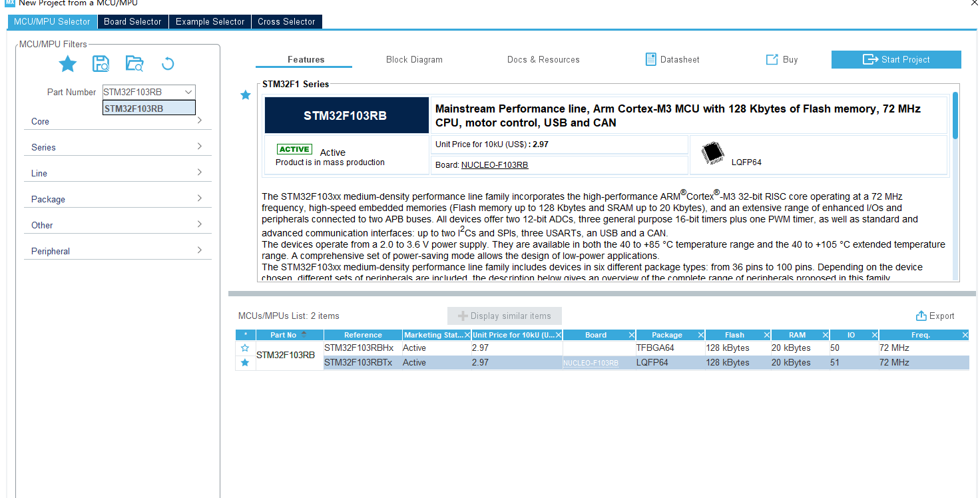Viewport: 980px width, 498px height.
Task: Sort by Flash column header
Action: coord(734,335)
